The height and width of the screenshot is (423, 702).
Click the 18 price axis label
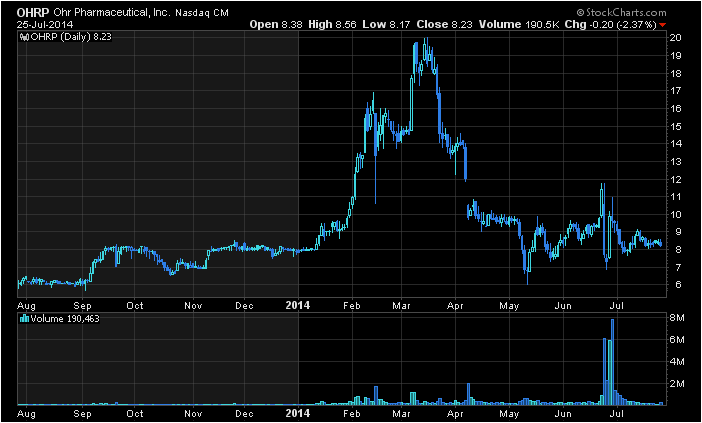tap(676, 73)
